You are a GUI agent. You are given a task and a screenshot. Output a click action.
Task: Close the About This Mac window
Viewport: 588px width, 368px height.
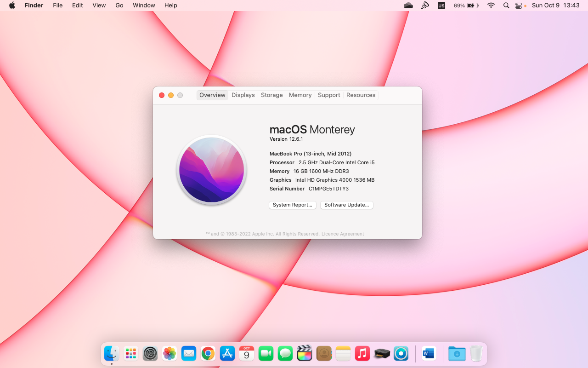click(162, 95)
